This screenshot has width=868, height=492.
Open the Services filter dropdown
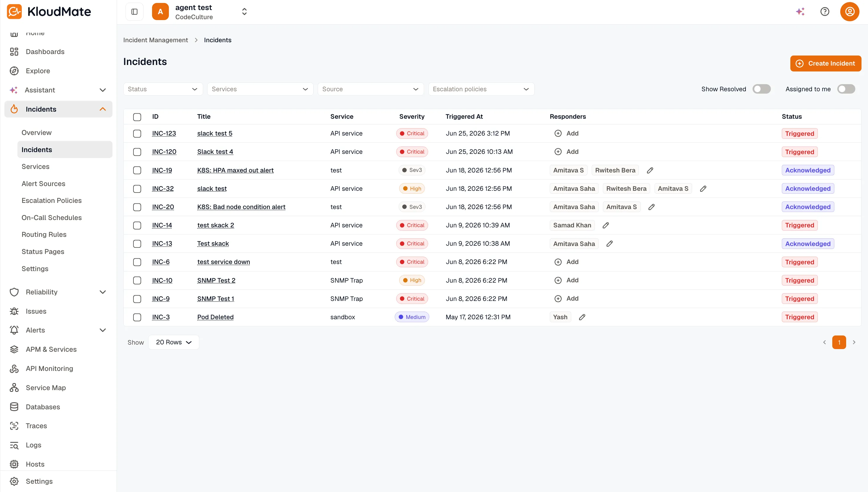coord(260,89)
